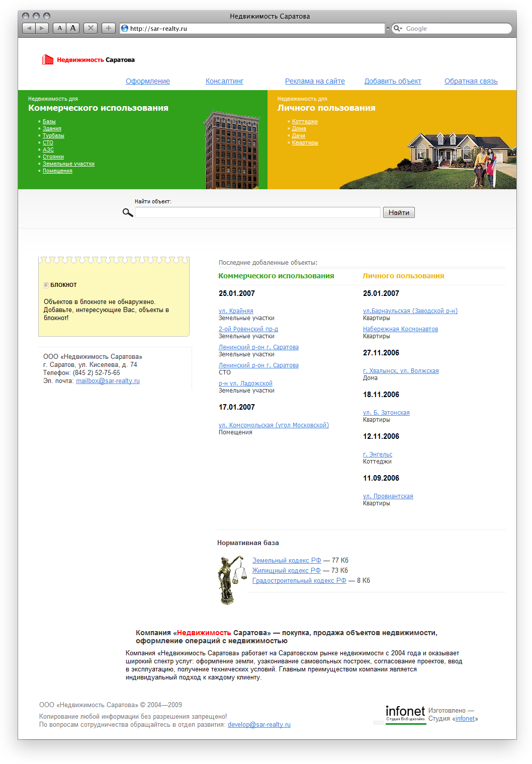Open ул. Б. Затонская listing

click(386, 413)
